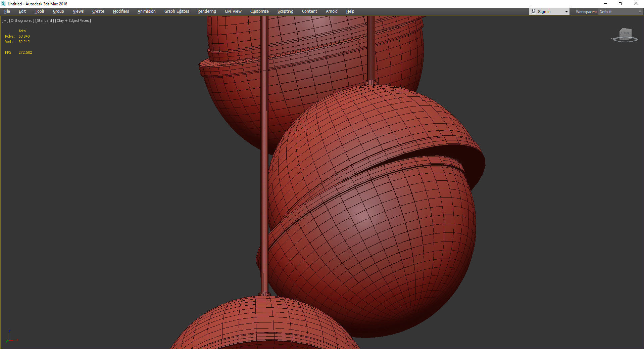The image size is (644, 349).
Task: Click the 3ds Max application icon in title bar
Action: click(x=3, y=4)
